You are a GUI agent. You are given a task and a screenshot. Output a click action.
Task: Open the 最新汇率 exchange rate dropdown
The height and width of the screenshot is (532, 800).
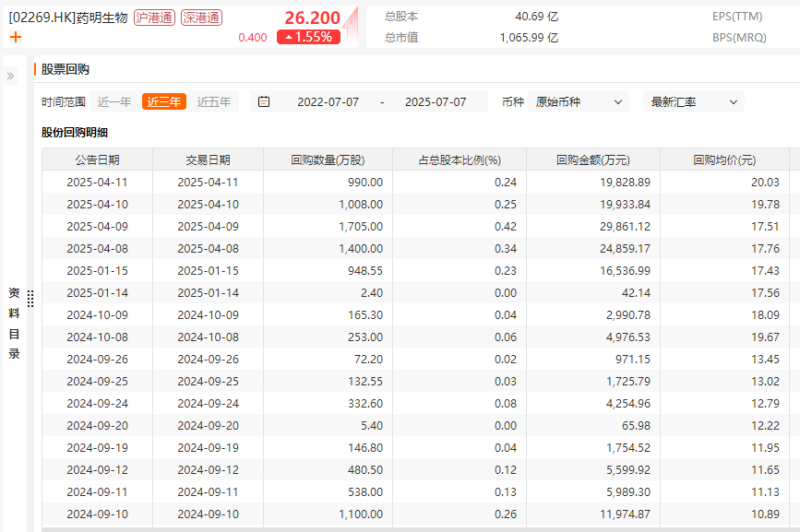click(694, 102)
